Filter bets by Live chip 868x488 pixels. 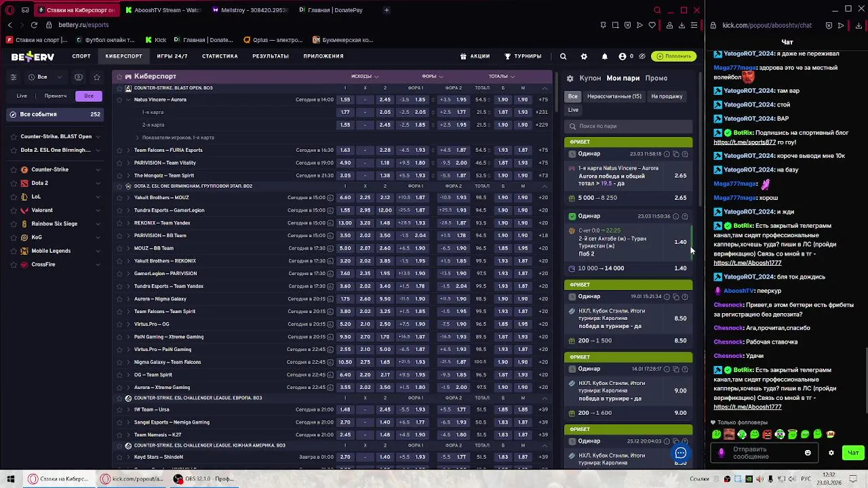[x=573, y=110]
